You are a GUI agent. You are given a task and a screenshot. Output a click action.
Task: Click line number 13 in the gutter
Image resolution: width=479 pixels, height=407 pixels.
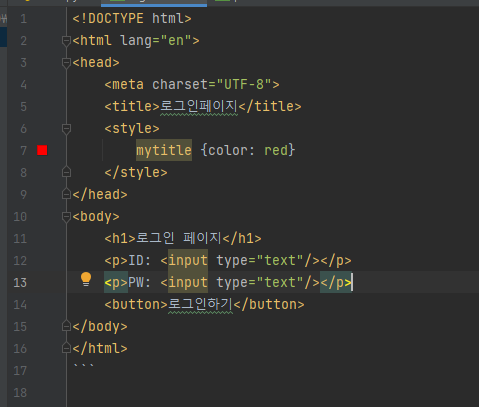click(x=20, y=283)
